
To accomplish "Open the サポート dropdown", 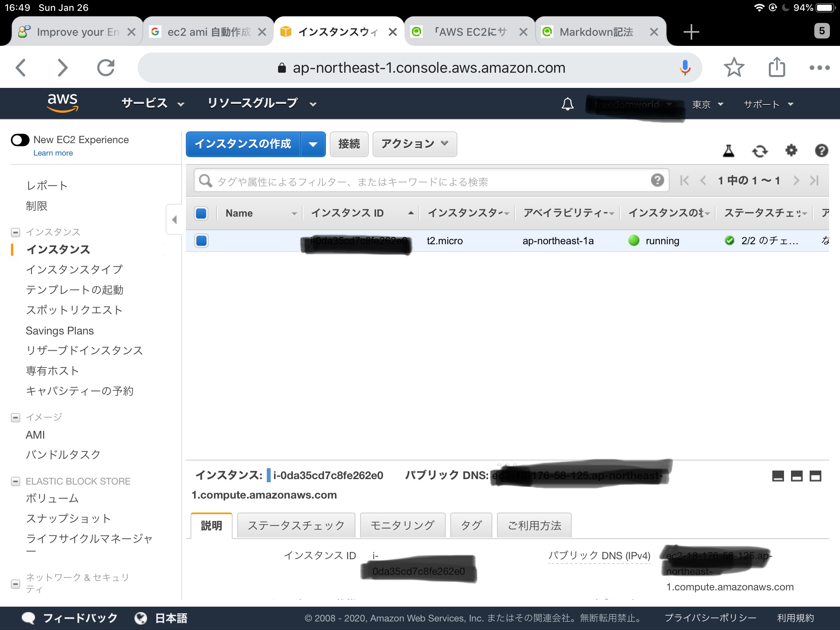I will point(768,104).
